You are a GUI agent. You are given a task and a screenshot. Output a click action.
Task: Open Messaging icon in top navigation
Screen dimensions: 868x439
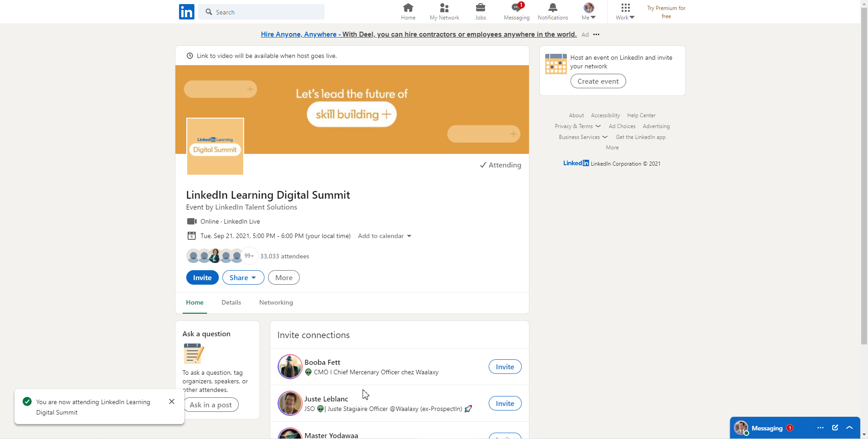point(517,12)
